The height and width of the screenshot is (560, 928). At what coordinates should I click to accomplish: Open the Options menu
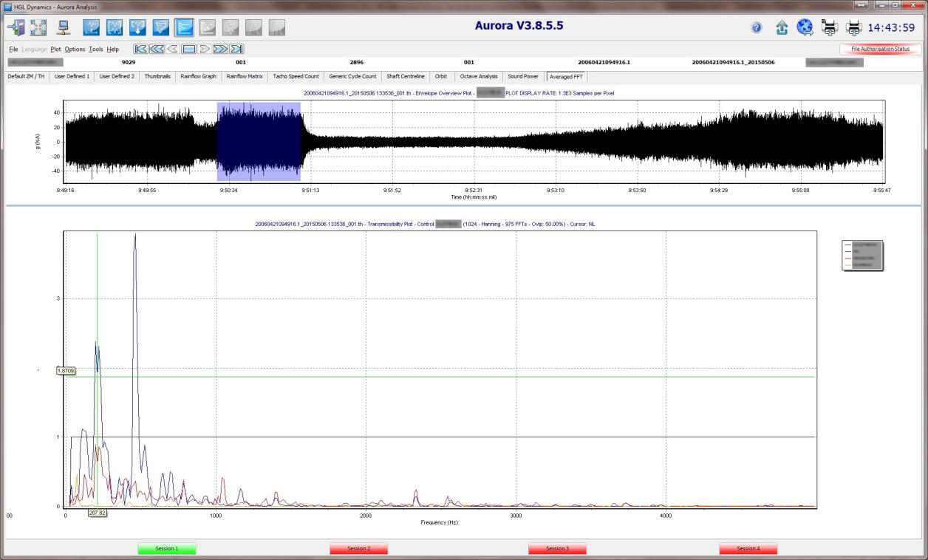click(x=75, y=49)
